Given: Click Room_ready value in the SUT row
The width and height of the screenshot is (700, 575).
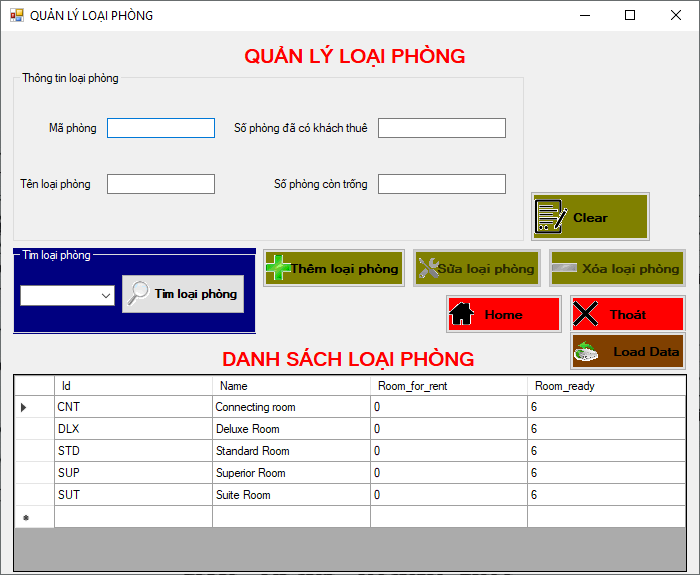Looking at the screenshot, I should pos(607,495).
